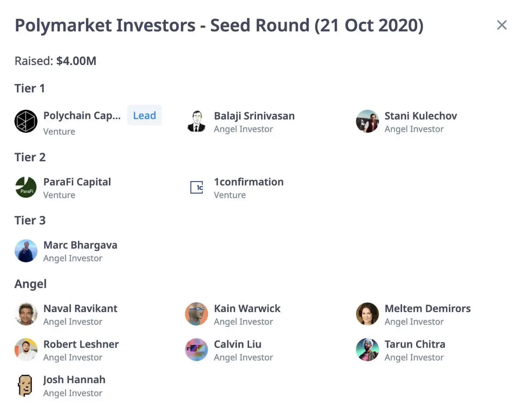Image resolution: width=520 pixels, height=420 pixels.
Task: Click Robert Leshner's avatar
Action: [x=26, y=350]
